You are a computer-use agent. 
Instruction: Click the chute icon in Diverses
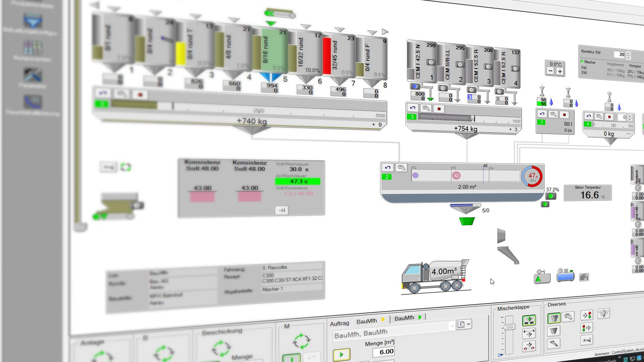point(554,343)
